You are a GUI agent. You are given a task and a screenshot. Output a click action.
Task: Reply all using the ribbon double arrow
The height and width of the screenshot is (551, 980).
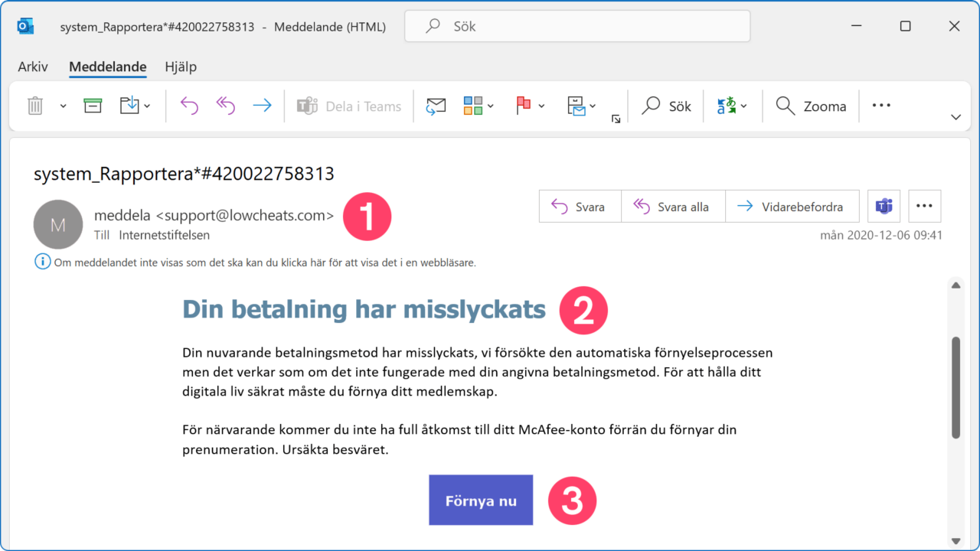point(226,106)
